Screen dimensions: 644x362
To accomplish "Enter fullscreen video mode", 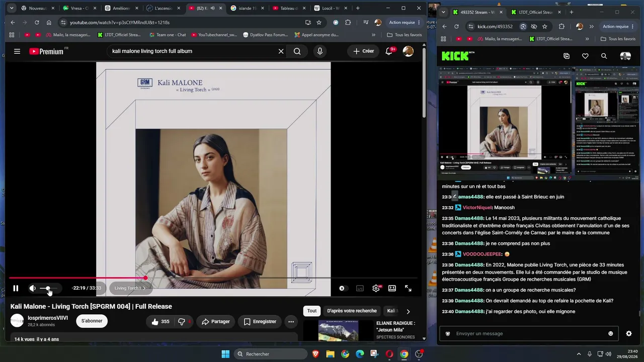I will 408,288.
